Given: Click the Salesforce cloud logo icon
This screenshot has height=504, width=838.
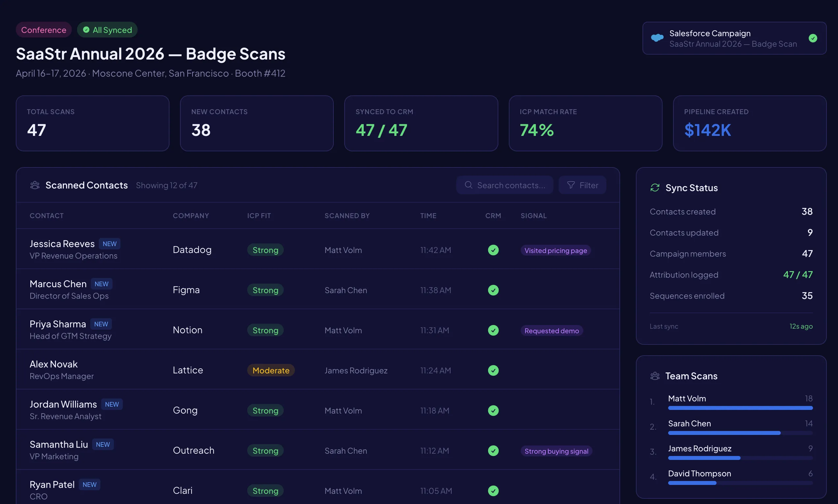Looking at the screenshot, I should coord(657,38).
